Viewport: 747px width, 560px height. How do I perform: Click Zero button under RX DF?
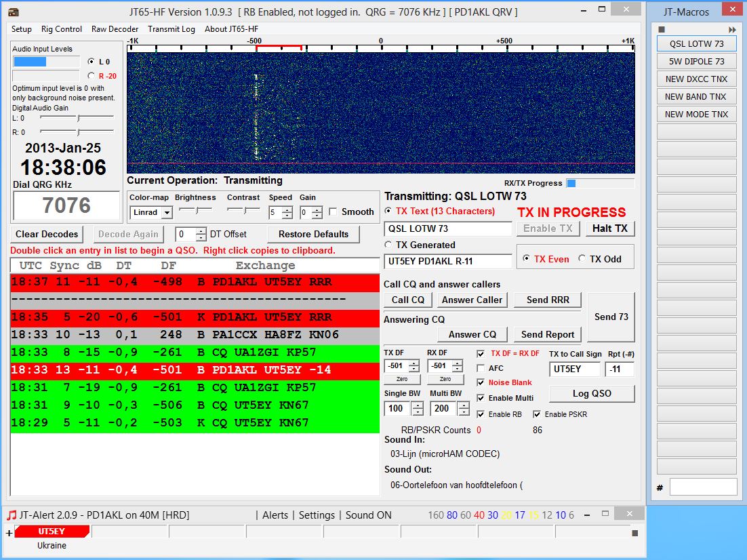tap(445, 380)
